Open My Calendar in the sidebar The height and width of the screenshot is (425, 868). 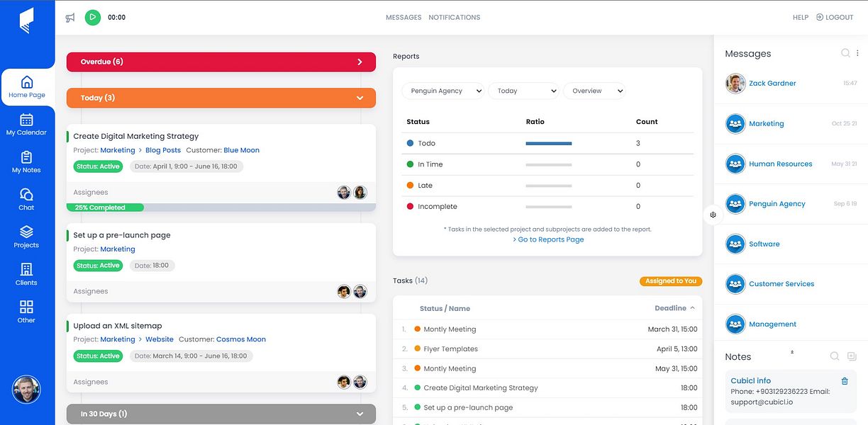point(26,124)
